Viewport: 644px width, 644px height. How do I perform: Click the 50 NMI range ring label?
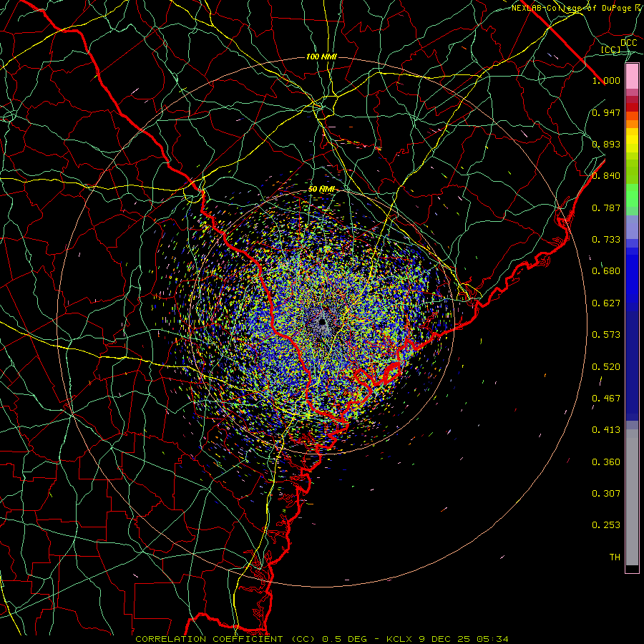(321, 190)
